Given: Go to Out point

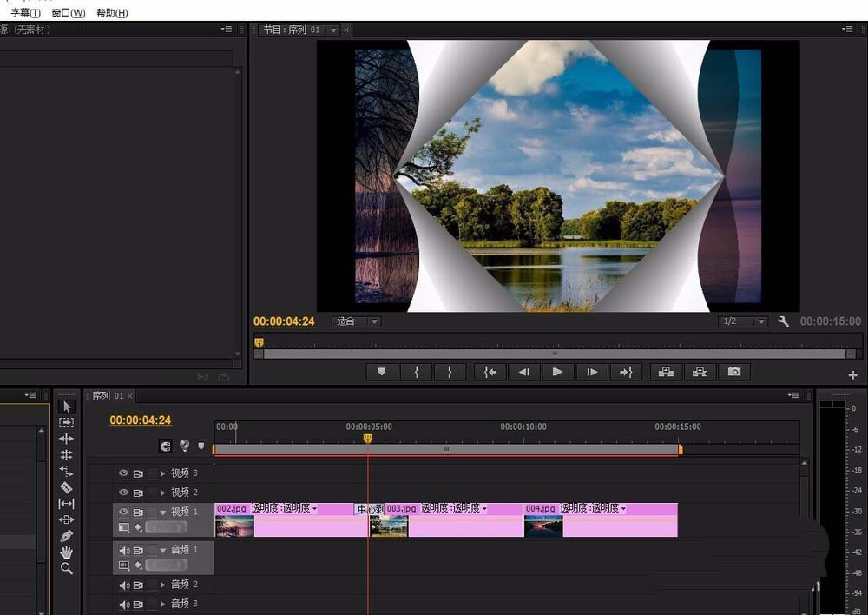Looking at the screenshot, I should click(626, 372).
